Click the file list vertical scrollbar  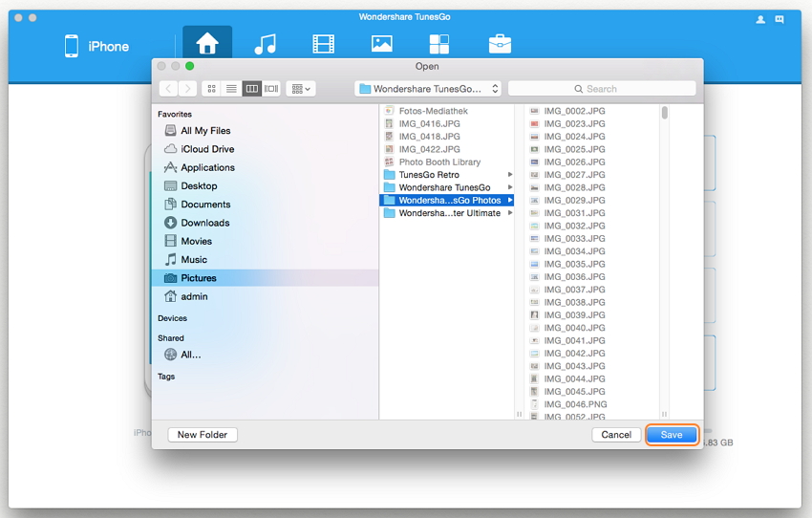(664, 113)
